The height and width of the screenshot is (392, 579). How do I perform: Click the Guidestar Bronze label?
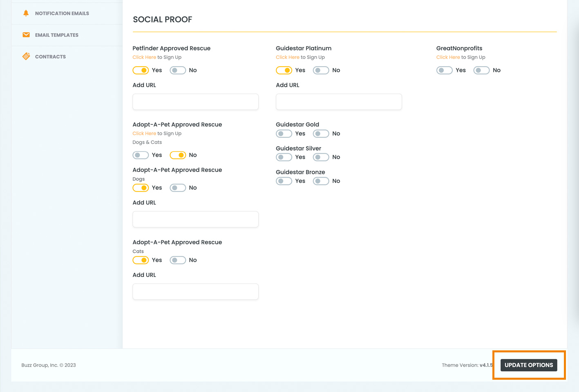(x=300, y=172)
